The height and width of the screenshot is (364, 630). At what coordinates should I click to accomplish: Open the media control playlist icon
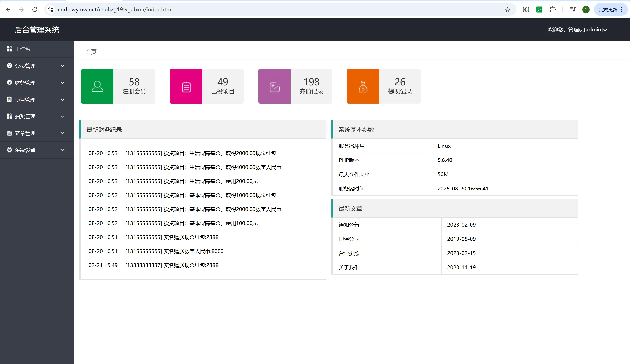[572, 10]
